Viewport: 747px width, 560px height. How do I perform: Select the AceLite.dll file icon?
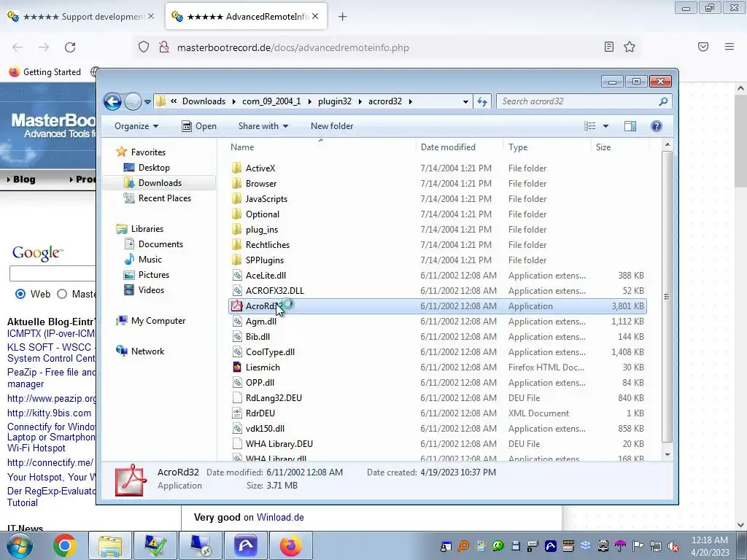pyautogui.click(x=237, y=275)
